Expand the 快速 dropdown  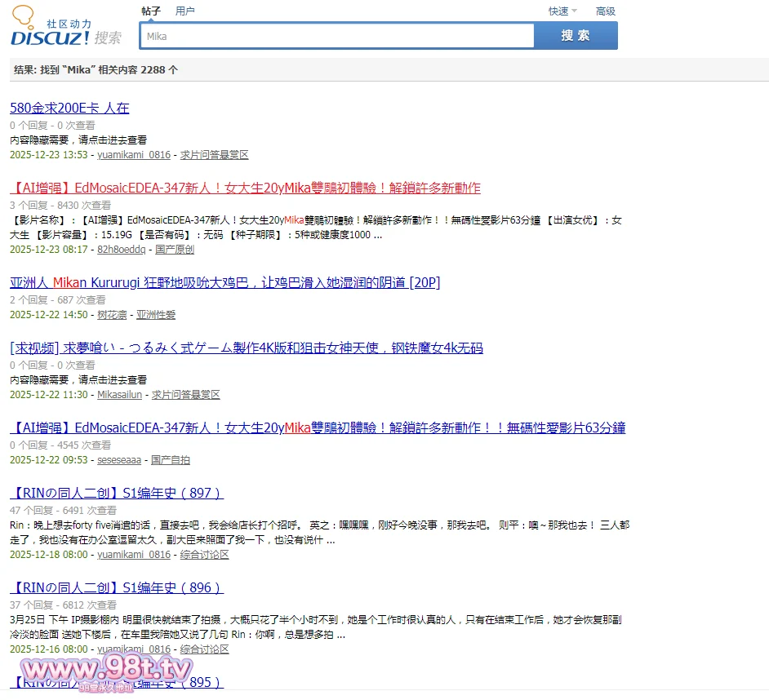point(562,11)
